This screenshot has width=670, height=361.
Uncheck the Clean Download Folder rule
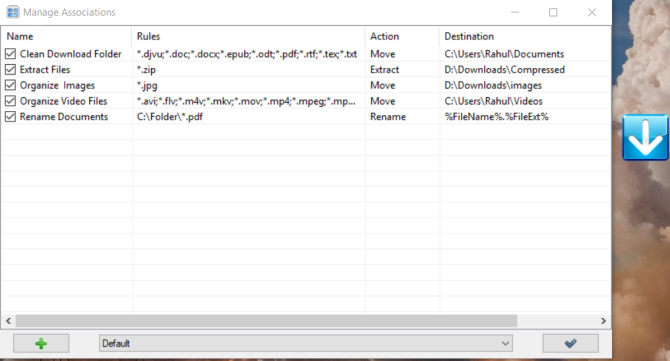(10, 54)
